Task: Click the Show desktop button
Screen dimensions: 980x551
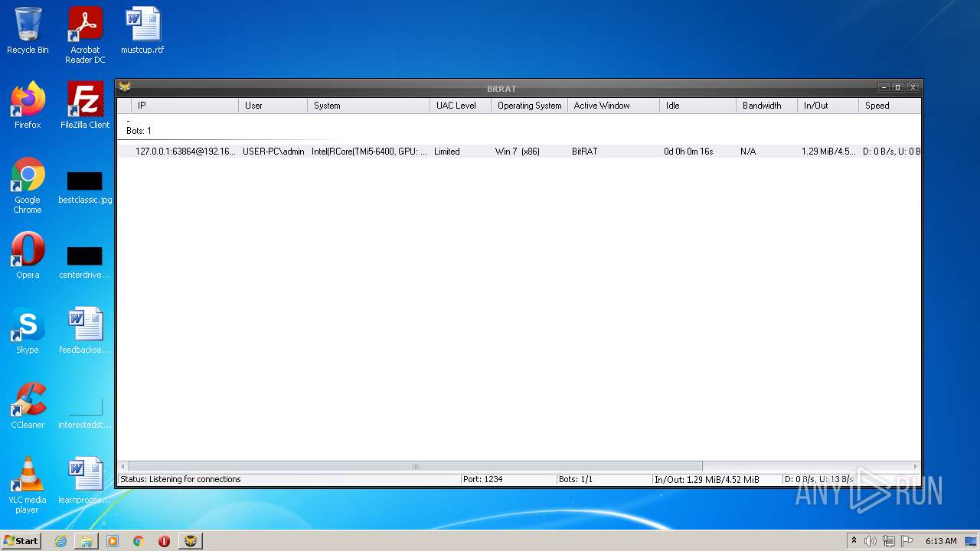Action: 972,541
